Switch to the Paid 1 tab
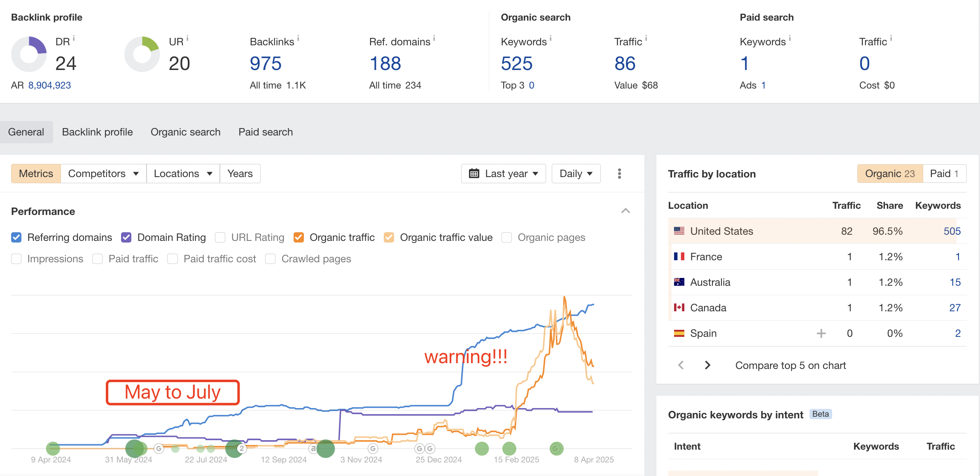 pyautogui.click(x=944, y=174)
